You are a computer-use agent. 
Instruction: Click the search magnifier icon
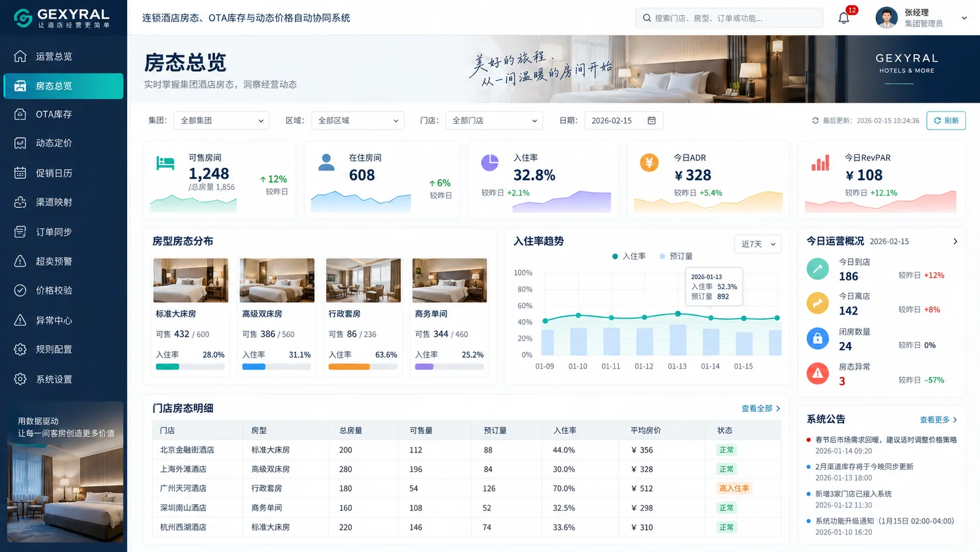[647, 18]
